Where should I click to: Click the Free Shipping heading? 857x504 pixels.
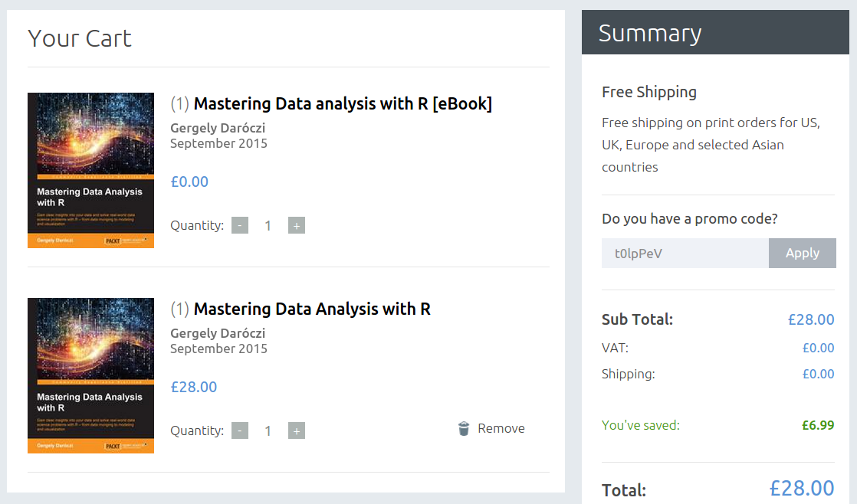(648, 92)
